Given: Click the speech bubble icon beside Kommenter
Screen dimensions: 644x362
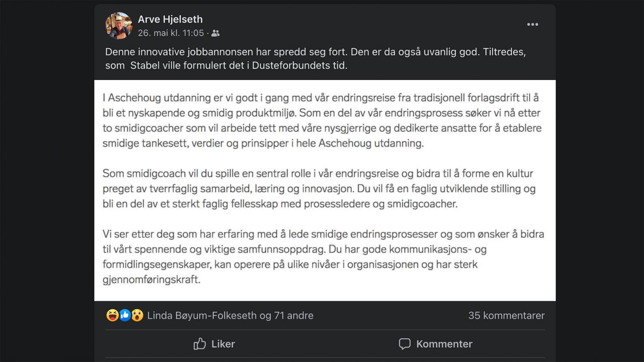Looking at the screenshot, I should point(405,344).
